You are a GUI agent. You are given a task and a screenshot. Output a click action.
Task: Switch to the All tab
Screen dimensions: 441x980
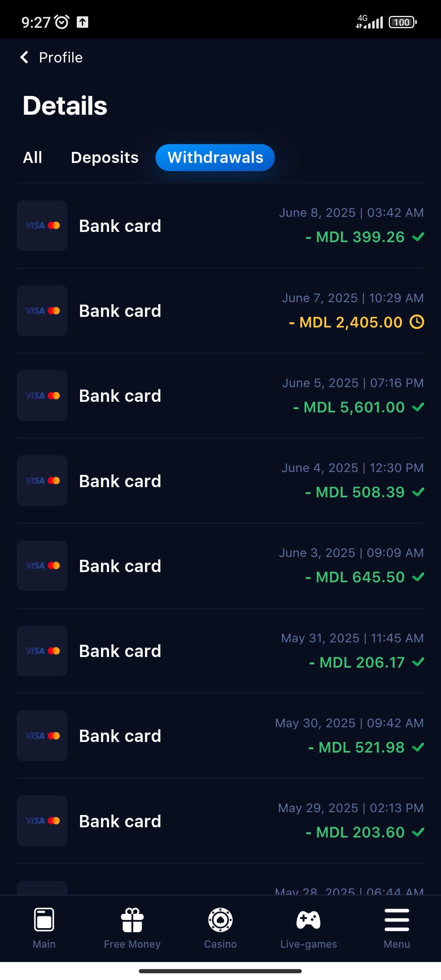[33, 158]
